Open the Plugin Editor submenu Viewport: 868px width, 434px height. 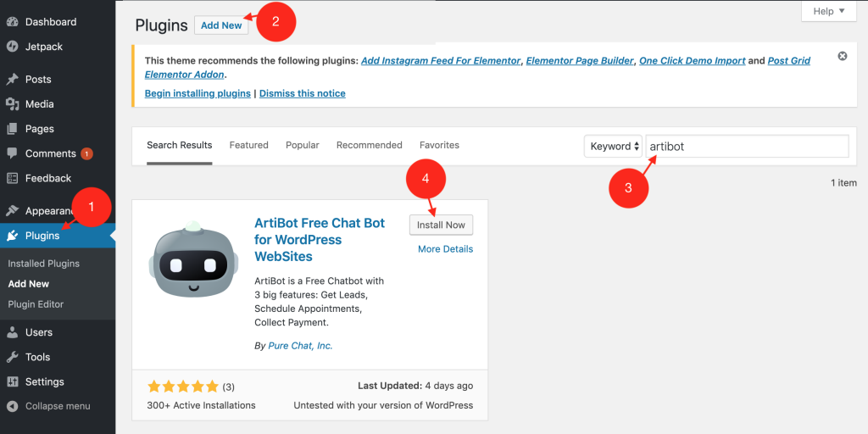tap(36, 304)
